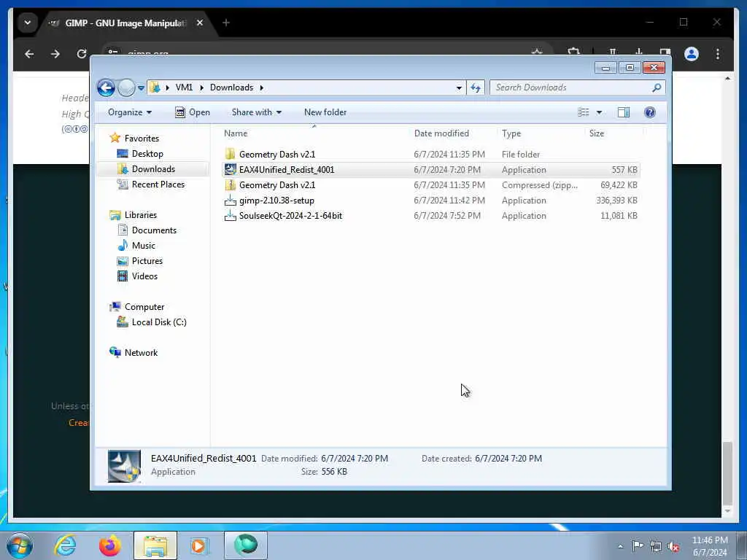The height and width of the screenshot is (560, 747).
Task: Click the taskbar clock showing 11:46 PM
Action: tap(710, 546)
